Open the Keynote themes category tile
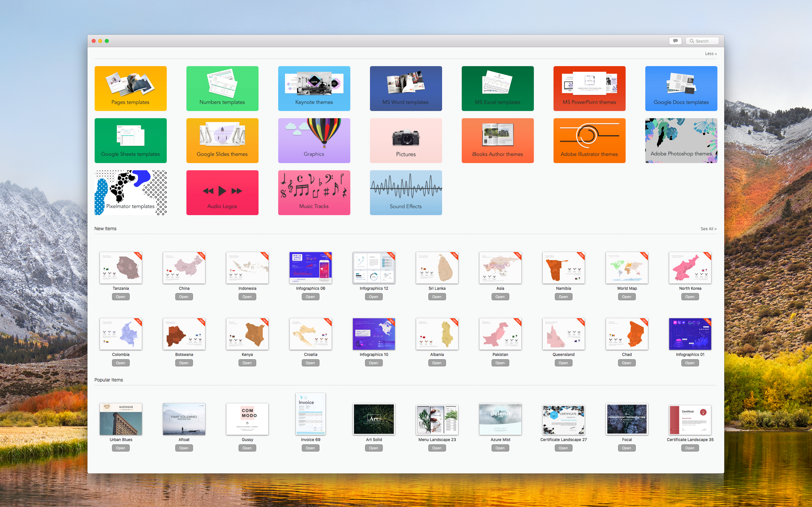The height and width of the screenshot is (507, 812). (x=314, y=88)
